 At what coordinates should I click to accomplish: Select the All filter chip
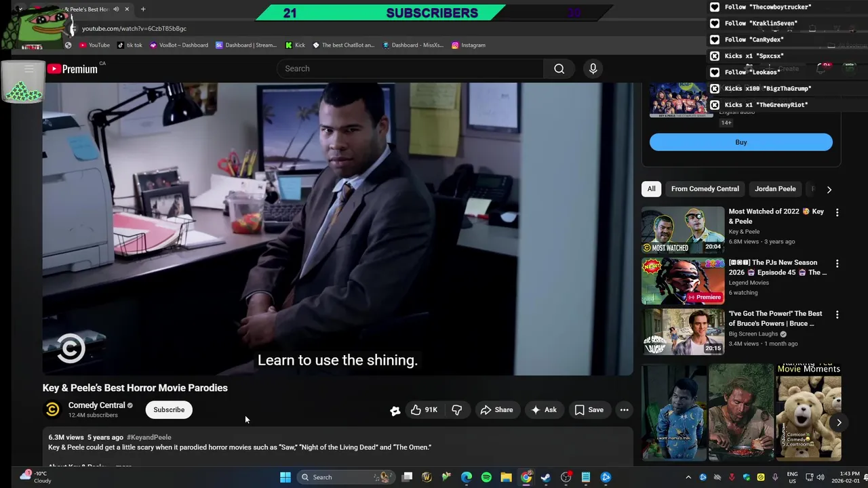(651, 189)
